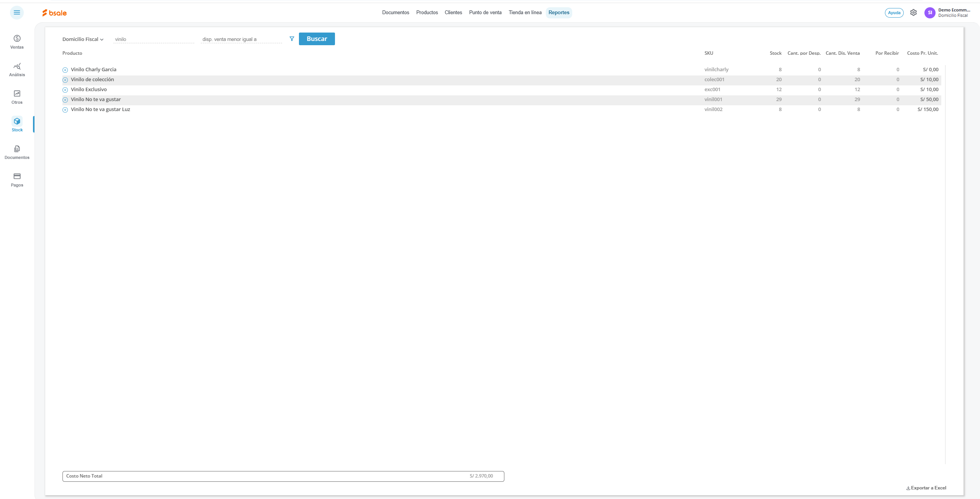Open Otros reports sidebar icon
The height and width of the screenshot is (499, 980).
click(17, 97)
